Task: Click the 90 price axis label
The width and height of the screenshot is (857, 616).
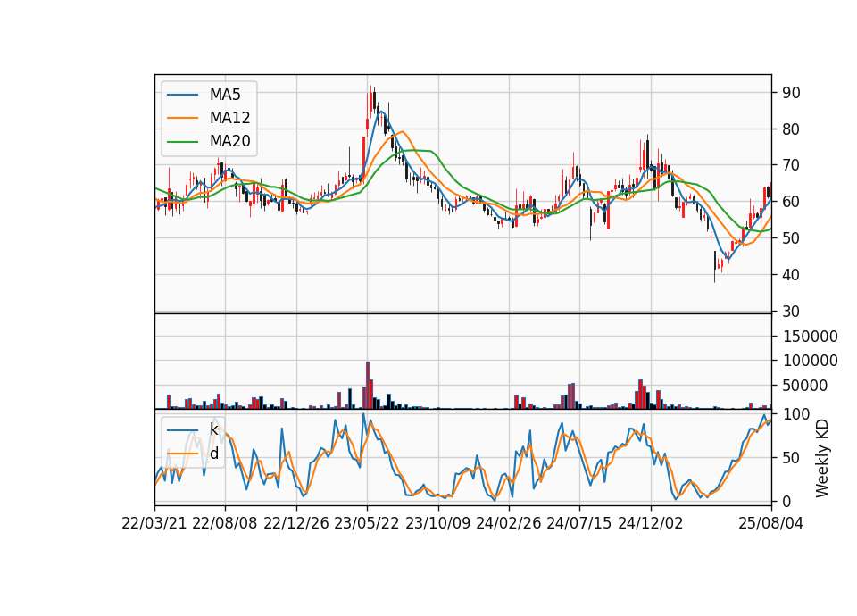Action: tap(792, 93)
